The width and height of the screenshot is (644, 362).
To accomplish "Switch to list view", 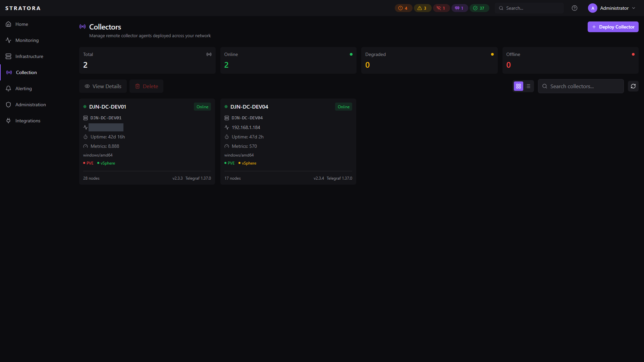I will coord(528,86).
